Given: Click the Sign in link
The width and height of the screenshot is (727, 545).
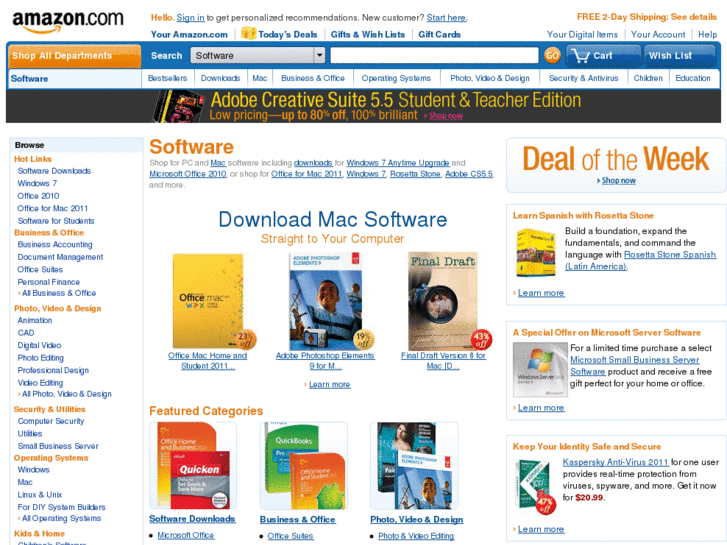Looking at the screenshot, I should pos(190,18).
